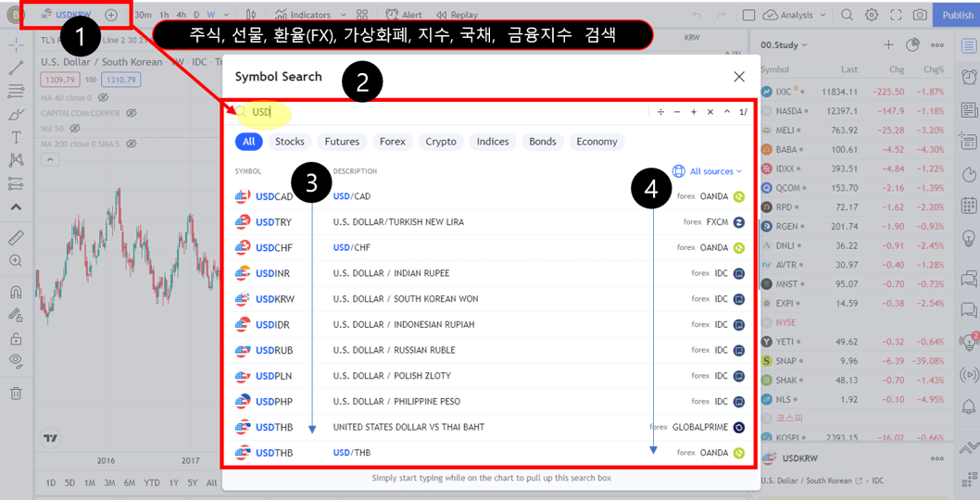The image size is (980, 500).
Task: Select the Stocks filter tab
Action: (x=290, y=142)
